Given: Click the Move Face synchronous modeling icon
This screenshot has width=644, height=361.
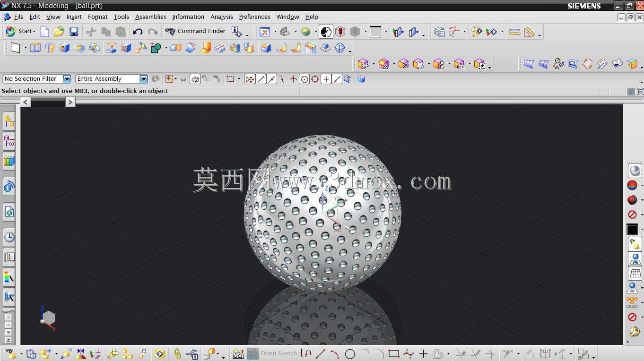Looking at the screenshot, I should (363, 64).
